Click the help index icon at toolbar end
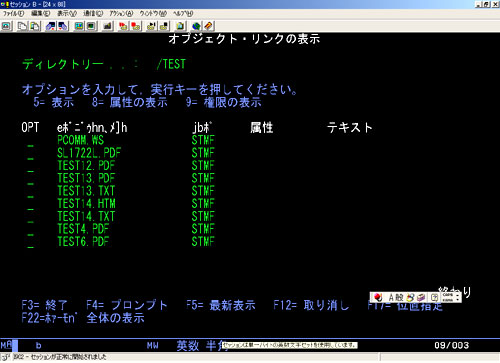 point(208,26)
